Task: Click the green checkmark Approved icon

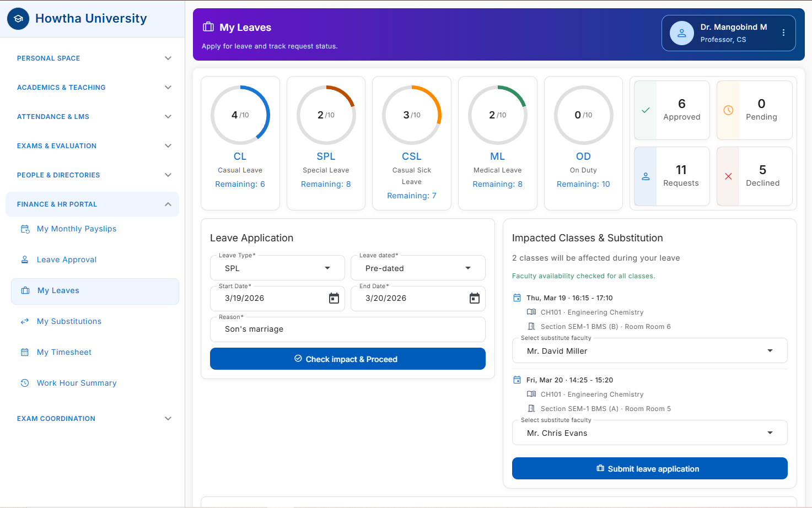Action: tap(646, 110)
